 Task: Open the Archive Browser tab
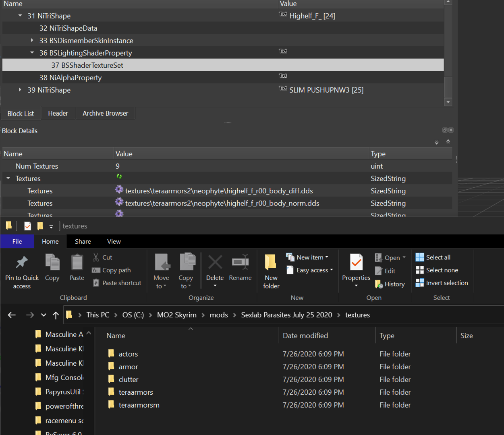(x=106, y=114)
